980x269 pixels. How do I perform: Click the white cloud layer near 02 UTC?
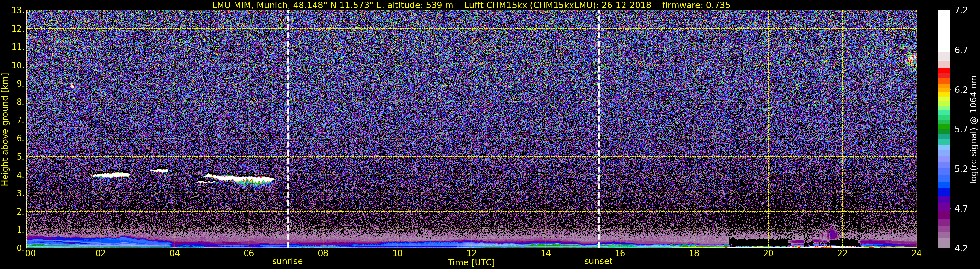[x=110, y=175]
